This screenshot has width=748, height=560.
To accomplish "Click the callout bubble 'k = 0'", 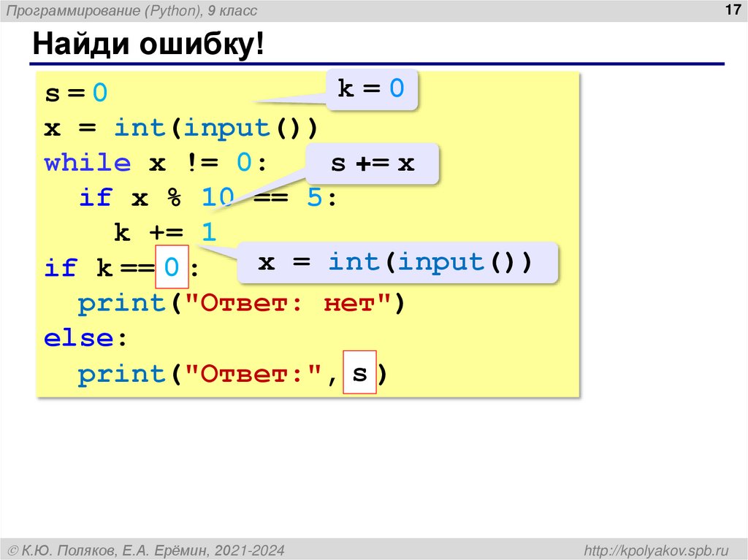I will pyautogui.click(x=372, y=89).
